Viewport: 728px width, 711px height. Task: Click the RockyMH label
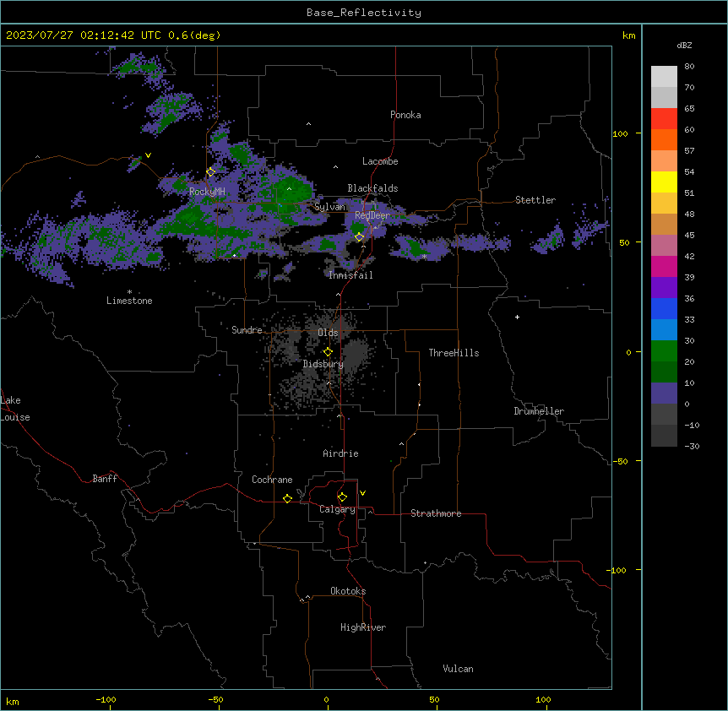click(207, 192)
